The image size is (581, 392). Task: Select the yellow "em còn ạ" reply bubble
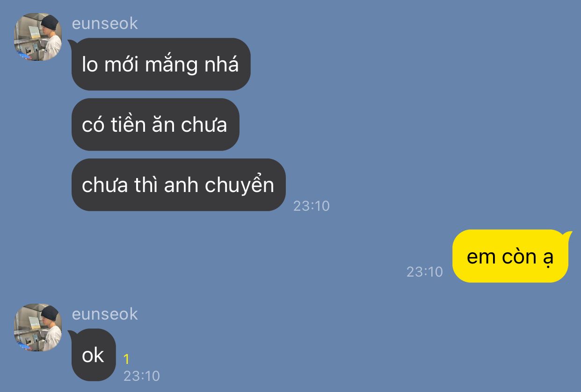tap(510, 257)
